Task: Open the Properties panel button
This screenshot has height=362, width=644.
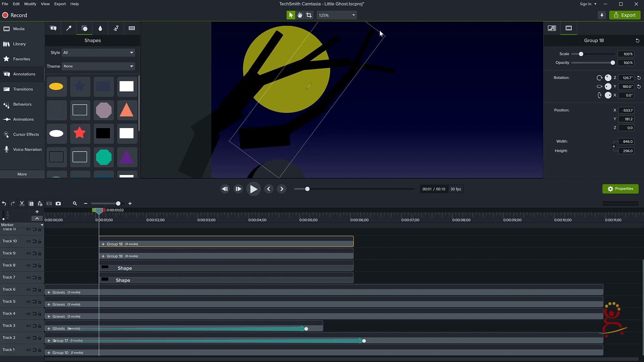Action: pyautogui.click(x=620, y=189)
